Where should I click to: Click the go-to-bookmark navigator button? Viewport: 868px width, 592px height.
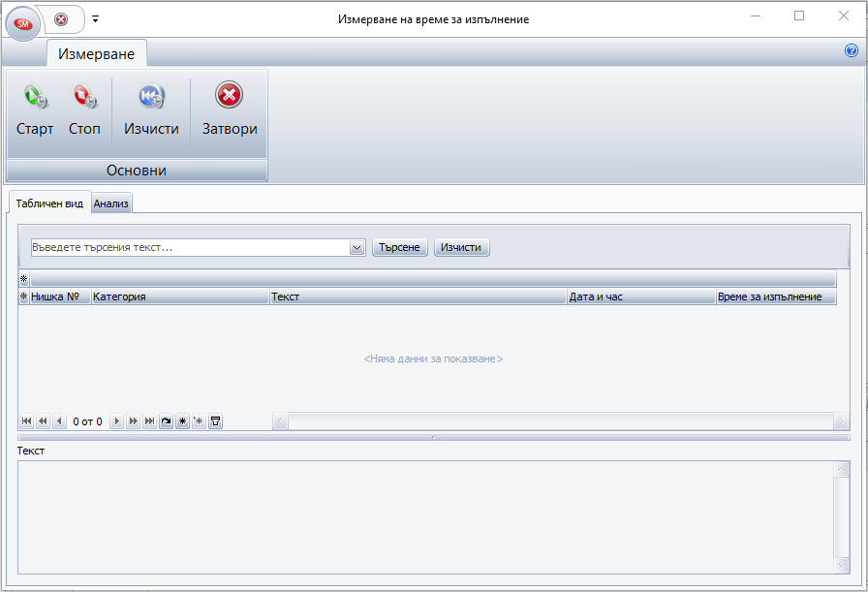[x=199, y=421]
